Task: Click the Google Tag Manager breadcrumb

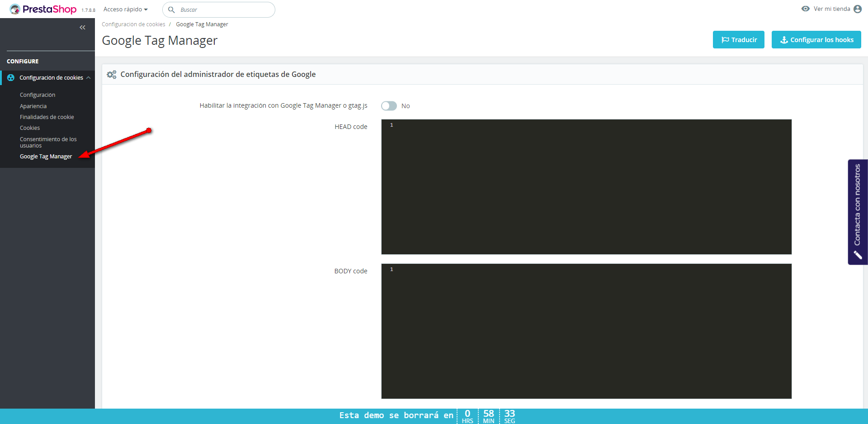Action: pyautogui.click(x=202, y=24)
